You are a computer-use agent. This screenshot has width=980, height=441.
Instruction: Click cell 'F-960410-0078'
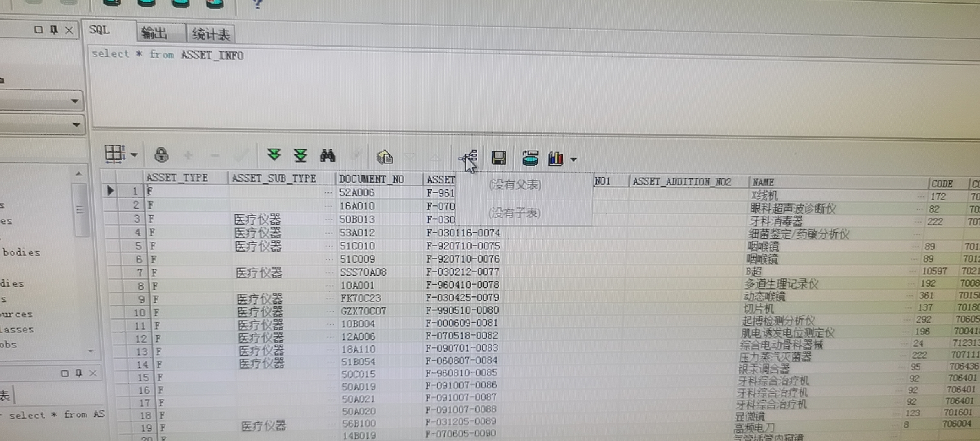[463, 285]
